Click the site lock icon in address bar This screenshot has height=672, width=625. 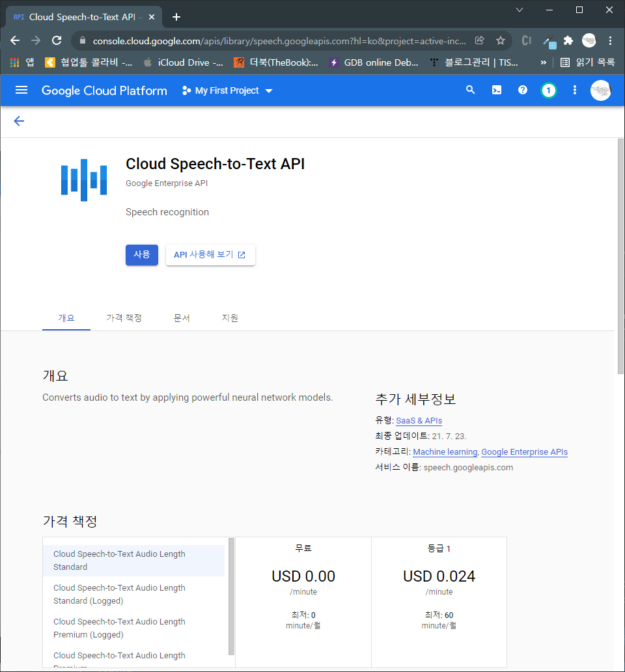(83, 41)
